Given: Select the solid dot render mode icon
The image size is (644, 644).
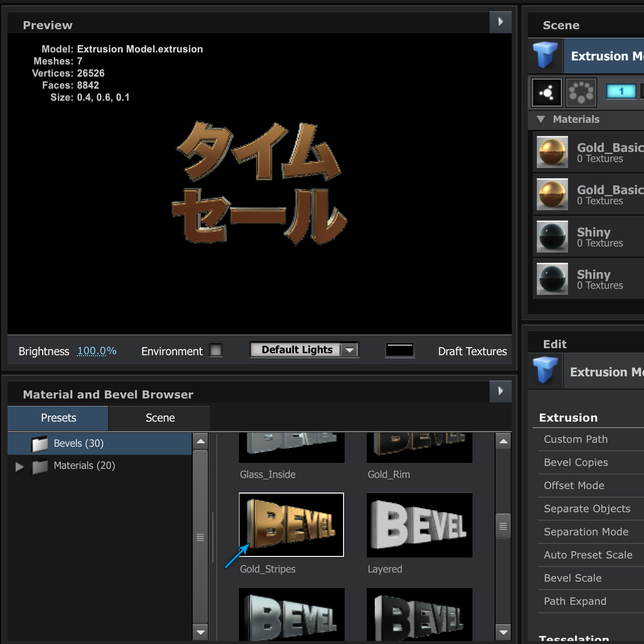Looking at the screenshot, I should coord(547,93).
